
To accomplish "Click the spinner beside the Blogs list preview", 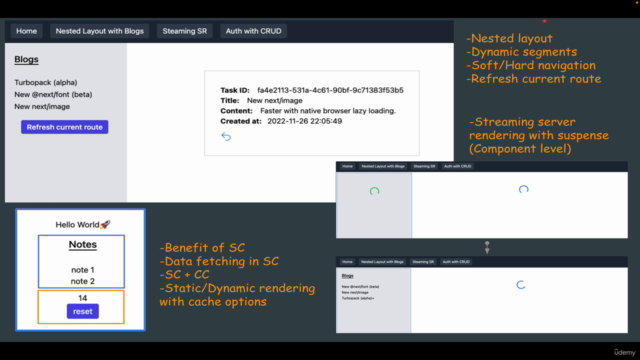I will point(520,285).
